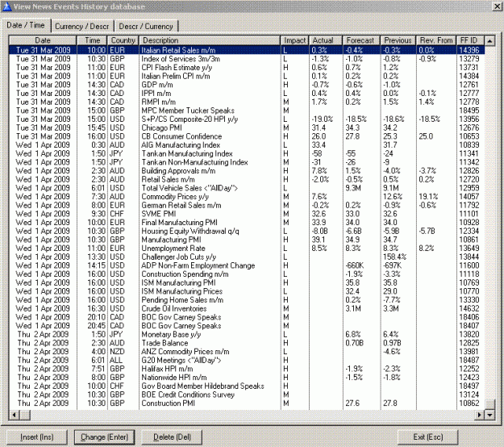Select the IPPI m/m row
The height and width of the screenshot is (447, 504).
(x=247, y=94)
